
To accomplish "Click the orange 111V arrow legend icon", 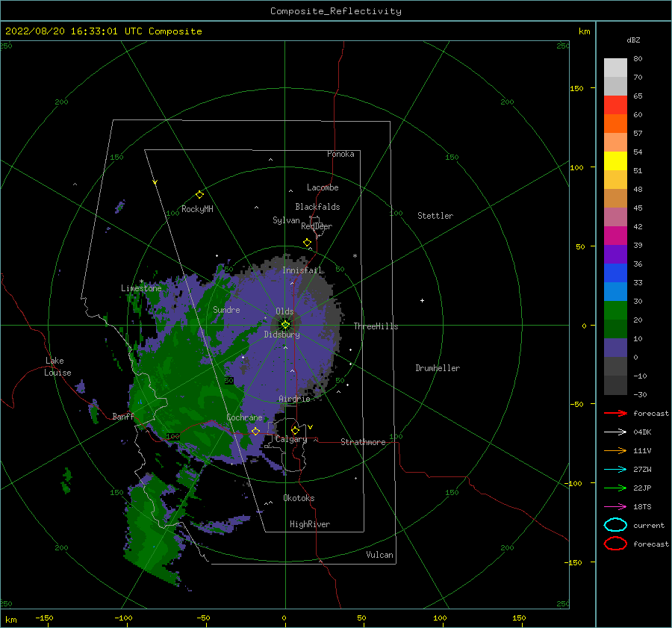I will [615, 450].
